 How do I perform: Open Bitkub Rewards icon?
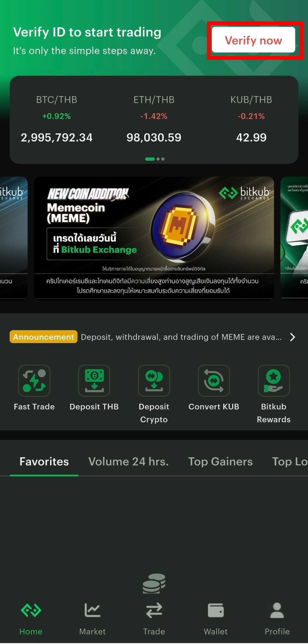pos(274,380)
